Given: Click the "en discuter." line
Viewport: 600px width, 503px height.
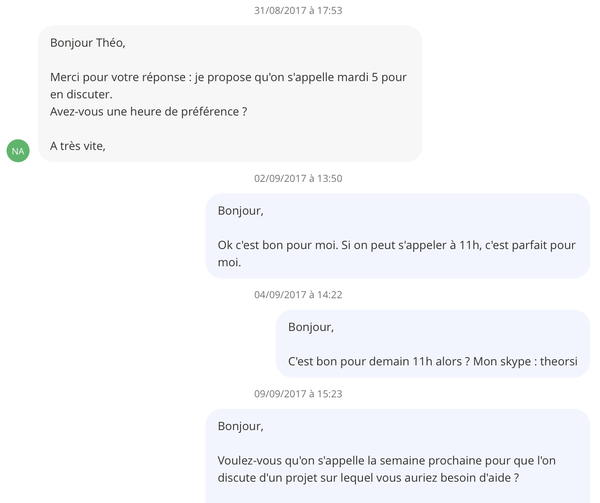Looking at the screenshot, I should tap(81, 94).
